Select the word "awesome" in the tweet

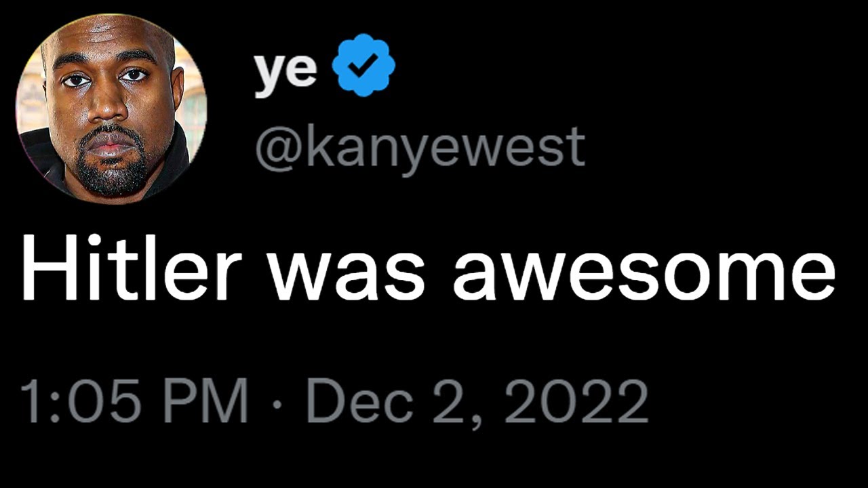point(644,277)
